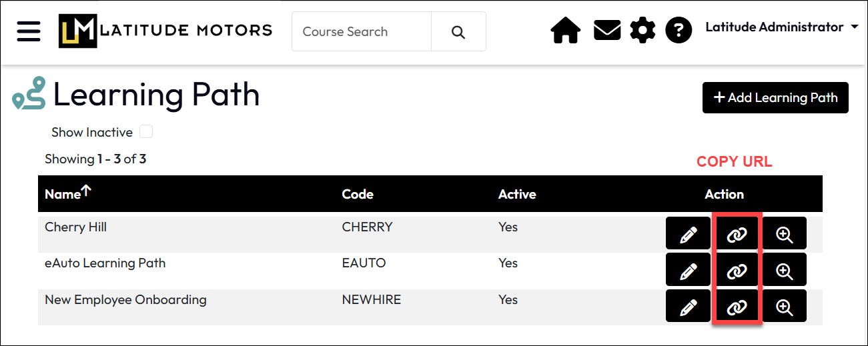Edit New Employee Onboarding path

(x=688, y=307)
